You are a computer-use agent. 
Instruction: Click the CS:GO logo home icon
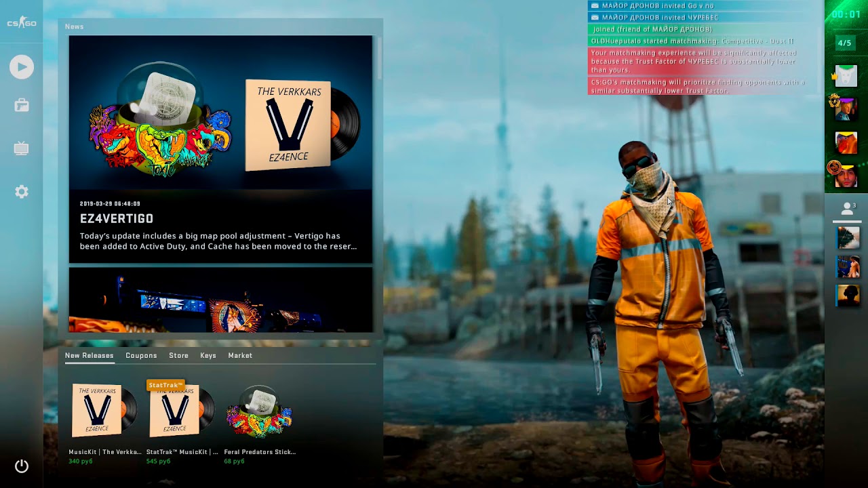pyautogui.click(x=22, y=23)
